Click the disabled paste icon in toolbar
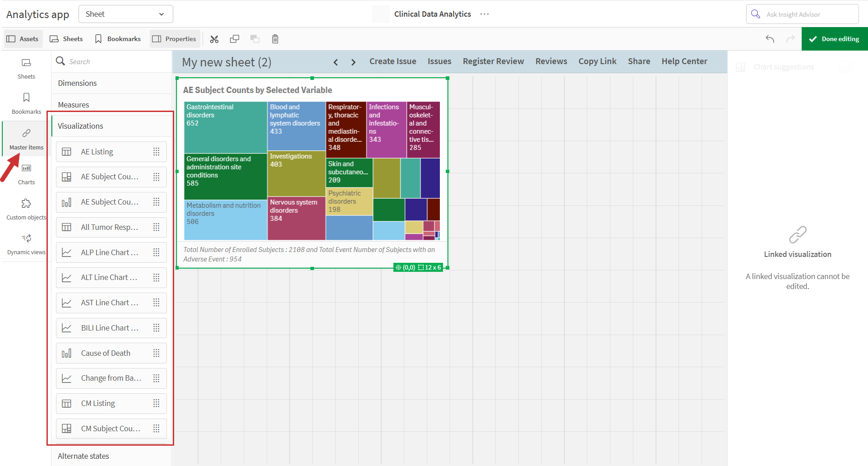 pos(255,39)
